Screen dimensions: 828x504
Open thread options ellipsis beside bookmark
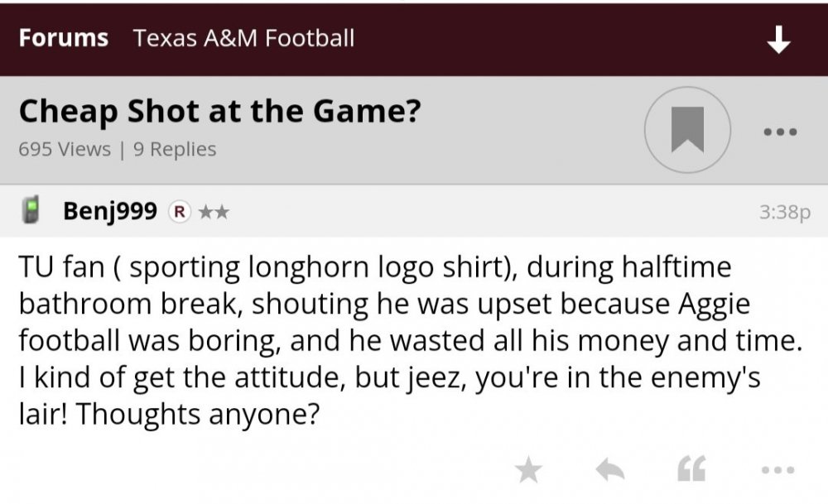pos(781,132)
